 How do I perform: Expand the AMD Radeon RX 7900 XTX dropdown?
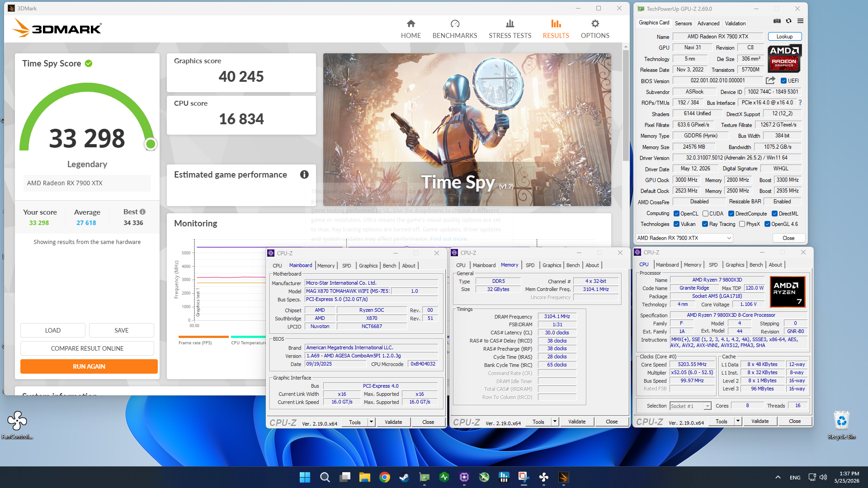point(684,238)
